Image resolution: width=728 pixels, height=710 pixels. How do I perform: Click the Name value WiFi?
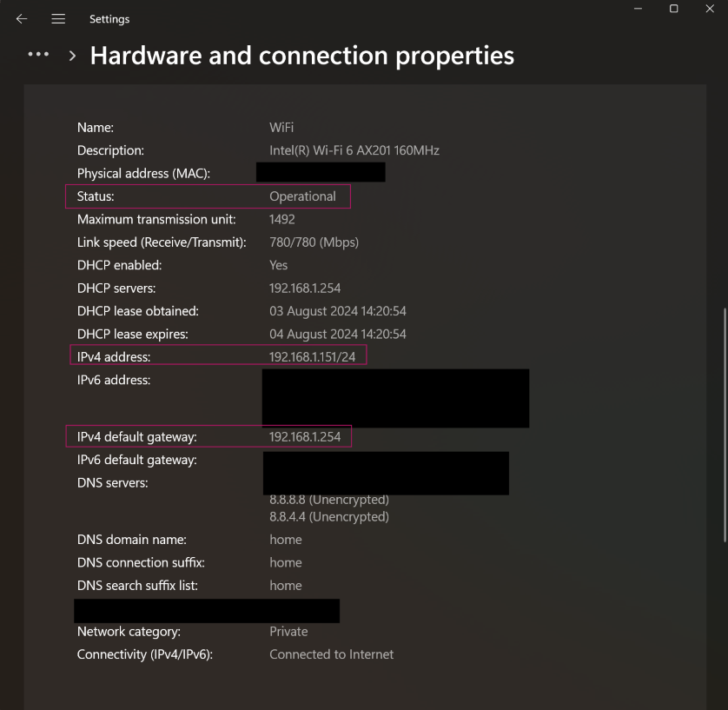pos(281,127)
